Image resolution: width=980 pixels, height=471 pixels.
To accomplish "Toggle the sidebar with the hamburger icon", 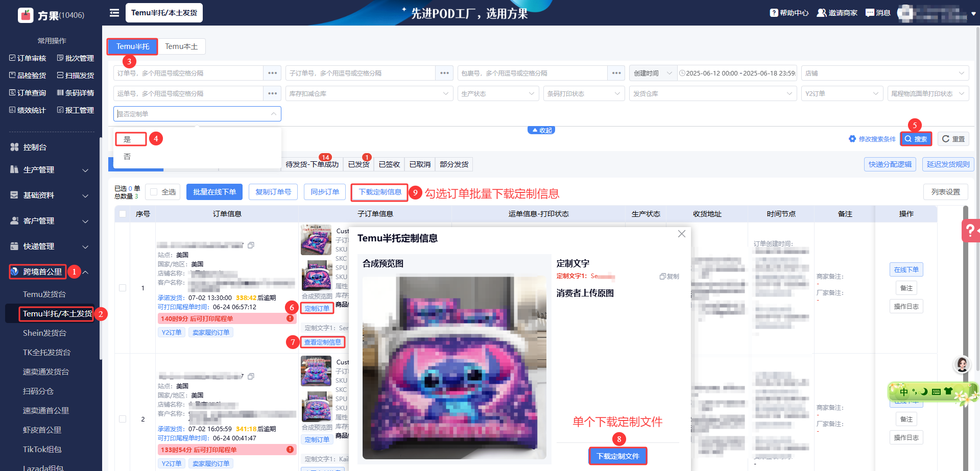I will pos(114,13).
